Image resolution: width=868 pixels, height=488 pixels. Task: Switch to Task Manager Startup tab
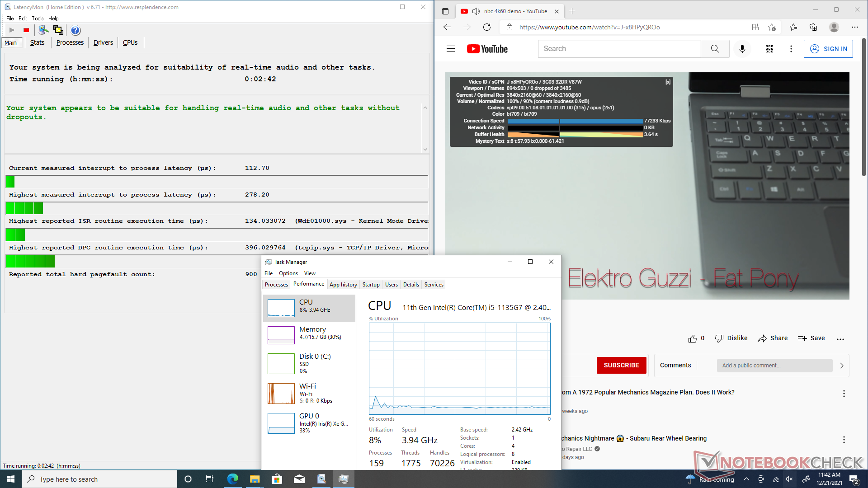tap(371, 285)
